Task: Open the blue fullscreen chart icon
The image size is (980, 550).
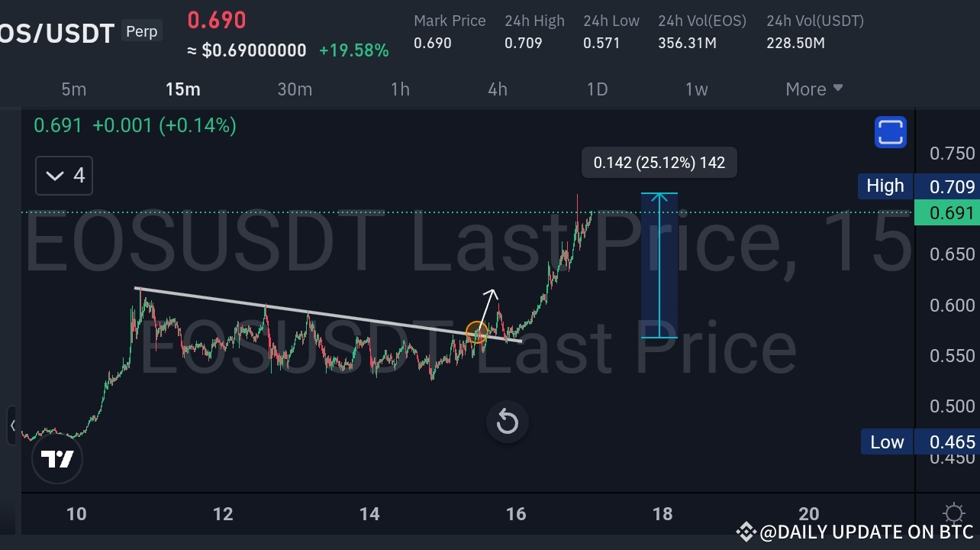Action: click(x=890, y=131)
